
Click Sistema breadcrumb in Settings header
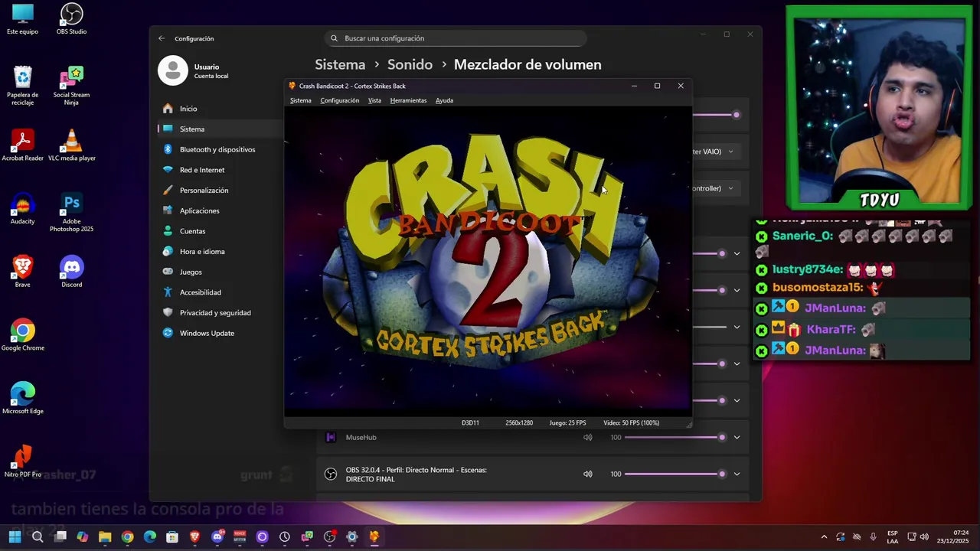coord(340,65)
